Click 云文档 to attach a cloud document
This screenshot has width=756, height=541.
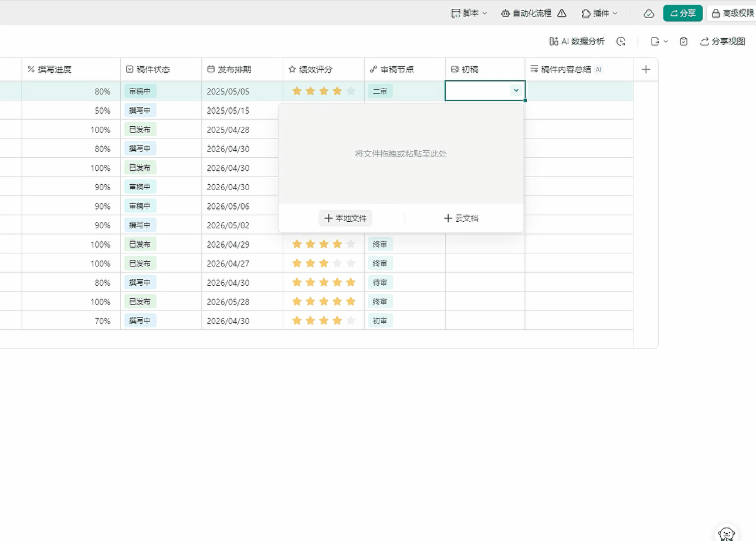[x=461, y=218]
